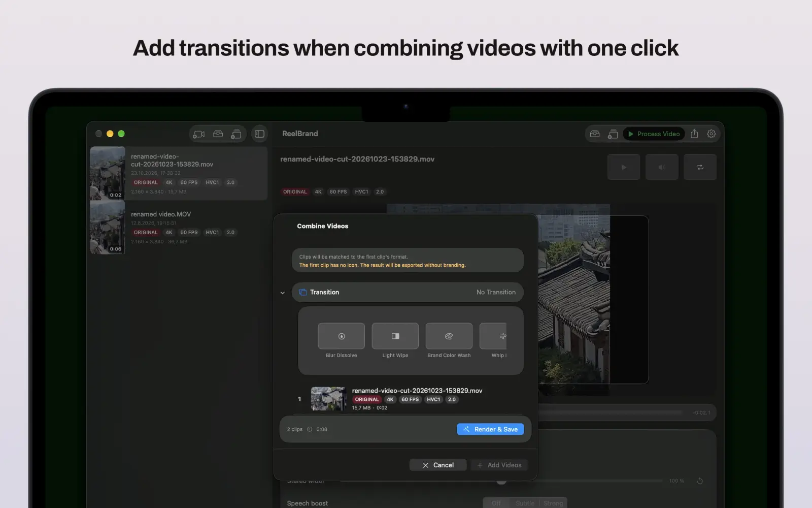Reset the Stereo width value icon

pos(700,481)
